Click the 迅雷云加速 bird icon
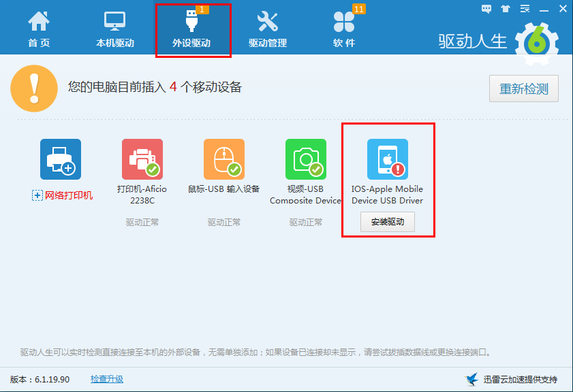This screenshot has width=573, height=392. [x=470, y=379]
